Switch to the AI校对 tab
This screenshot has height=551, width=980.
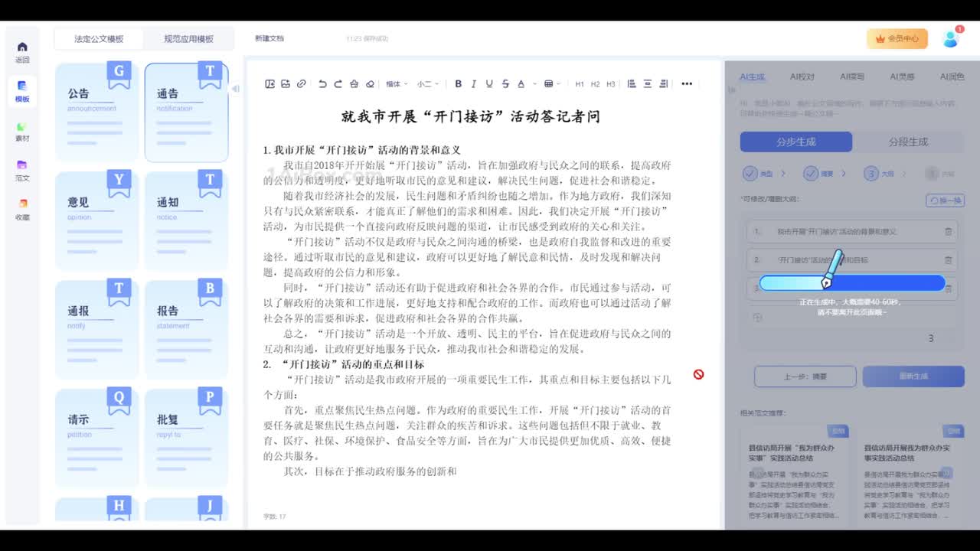pos(802,77)
